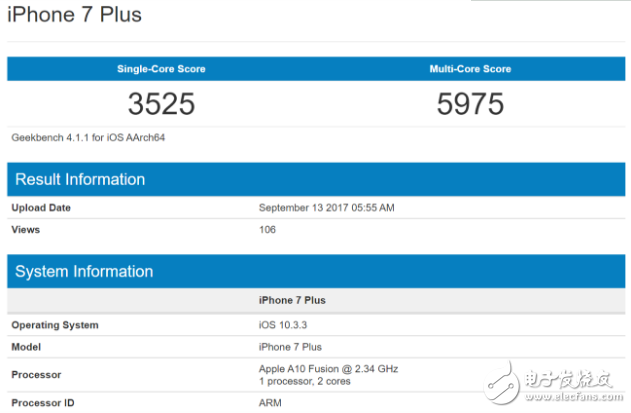Select the Single-Core Score header

pos(160,69)
